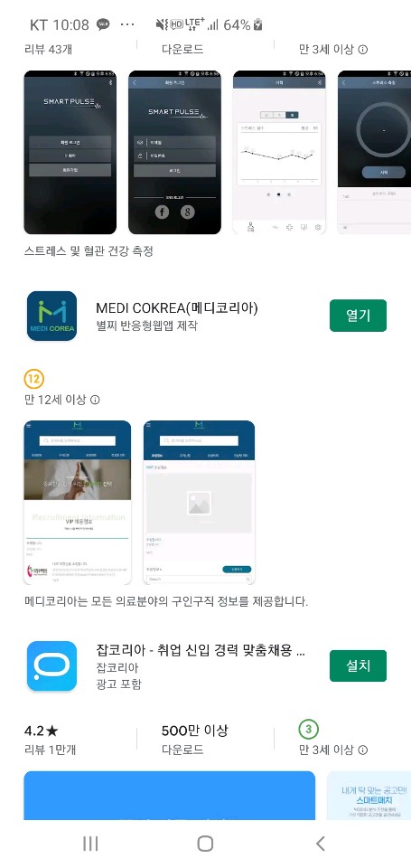This screenshot has width=411, height=868.
Task: Tap Android back navigation icon
Action: coord(320,843)
